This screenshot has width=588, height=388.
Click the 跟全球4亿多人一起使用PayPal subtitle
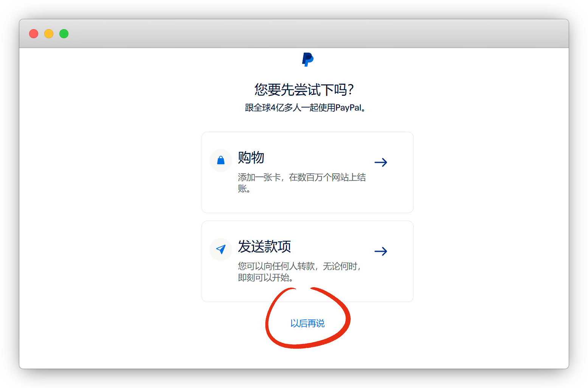click(305, 108)
